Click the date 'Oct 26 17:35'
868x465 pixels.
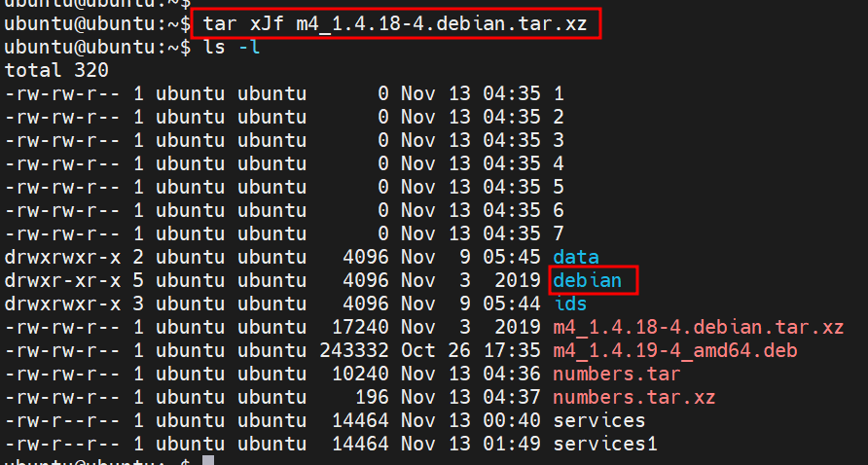click(x=471, y=350)
